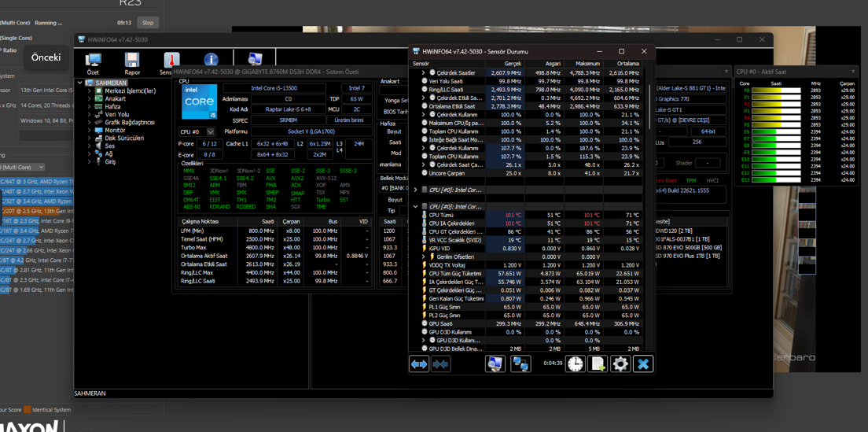Open the Özet summary toolbar icon
The image size is (868, 432).
(x=93, y=61)
